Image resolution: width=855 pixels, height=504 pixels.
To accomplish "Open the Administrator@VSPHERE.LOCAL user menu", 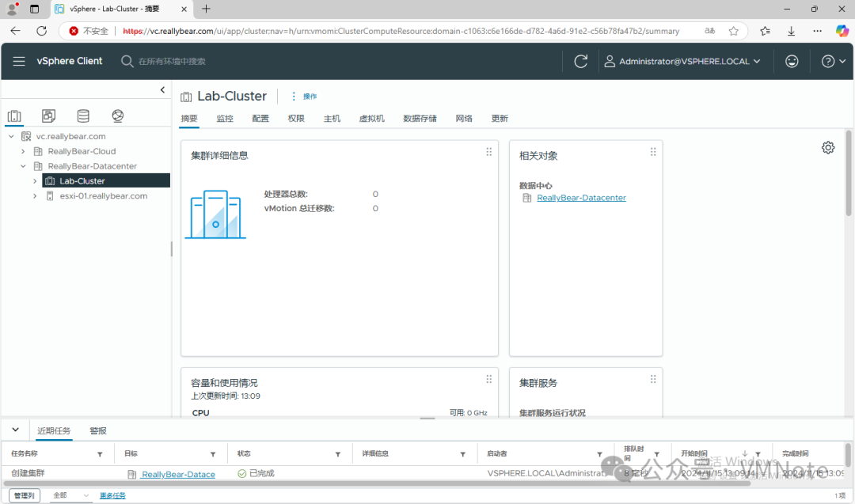I will (682, 61).
